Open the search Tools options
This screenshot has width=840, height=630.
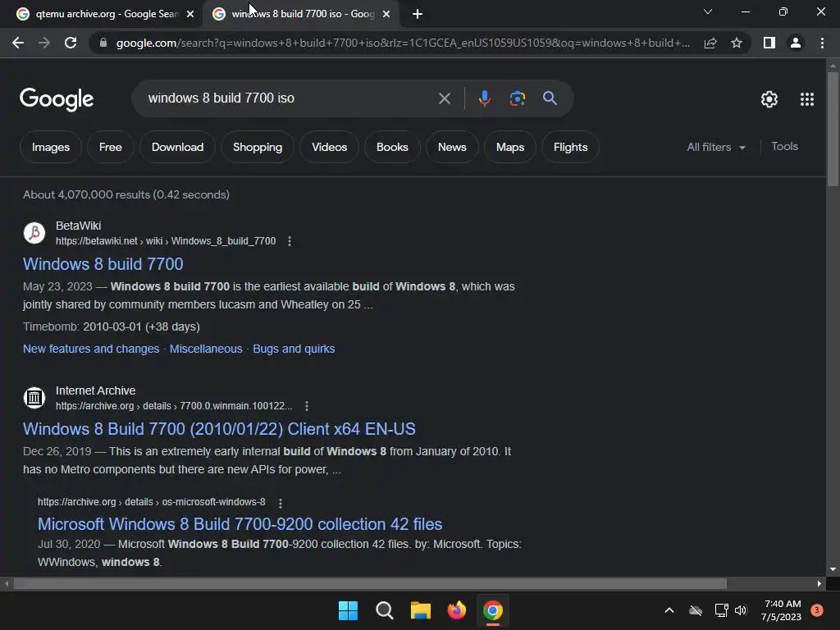coord(785,146)
